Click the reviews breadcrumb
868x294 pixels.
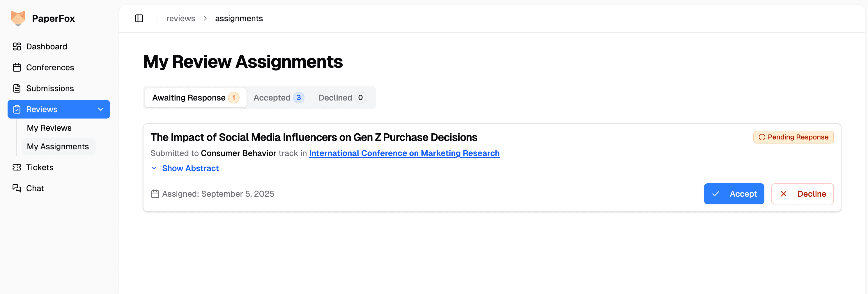tap(180, 19)
